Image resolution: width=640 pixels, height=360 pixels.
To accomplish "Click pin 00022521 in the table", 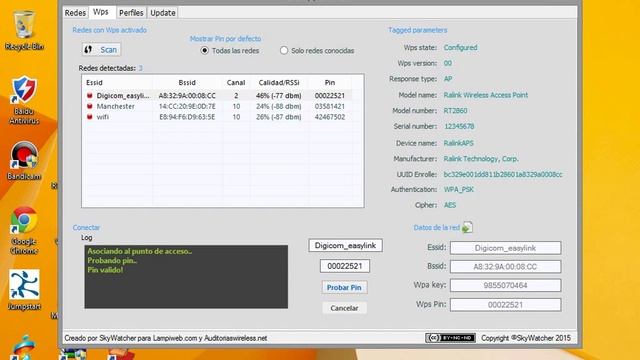I will (x=330, y=96).
